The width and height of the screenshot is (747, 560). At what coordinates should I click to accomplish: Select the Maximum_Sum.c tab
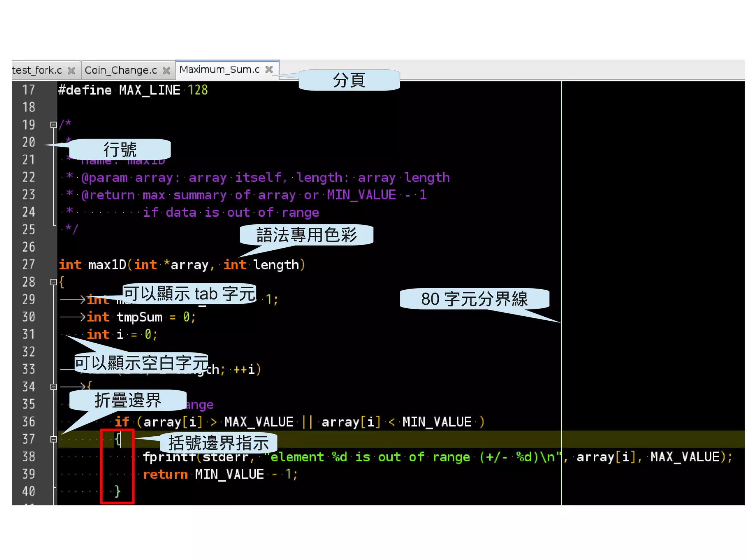click(219, 69)
